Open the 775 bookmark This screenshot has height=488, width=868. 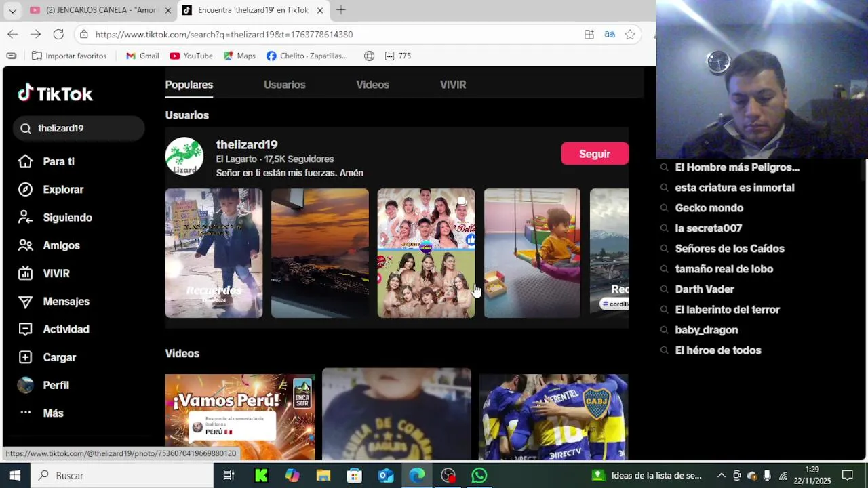(398, 56)
